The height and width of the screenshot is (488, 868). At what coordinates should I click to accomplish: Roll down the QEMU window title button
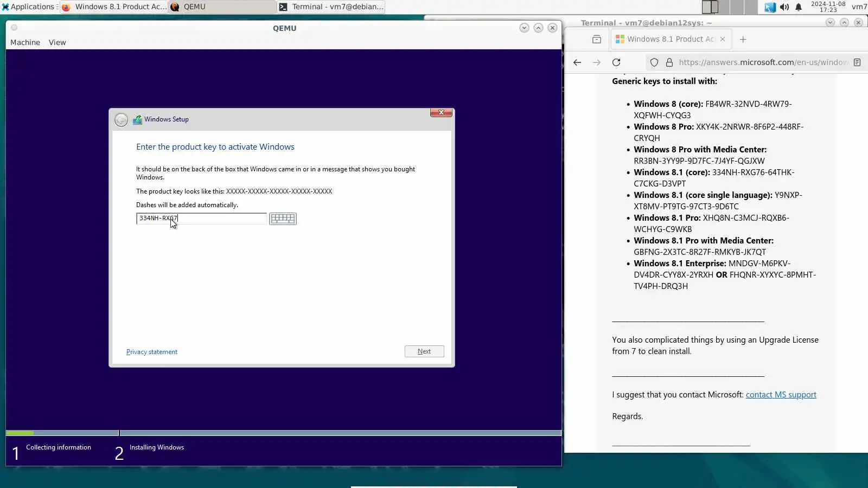tap(524, 28)
